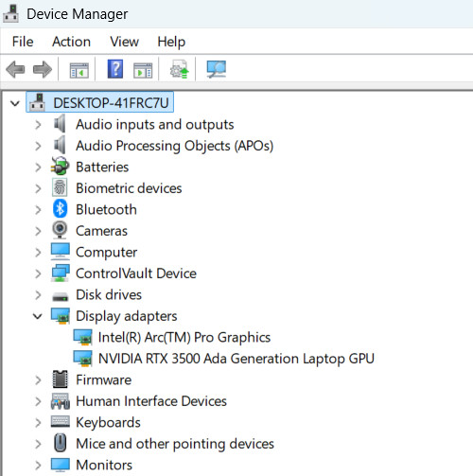Click Scan for hardware changes icon
This screenshot has width=473, height=476.
217,69
